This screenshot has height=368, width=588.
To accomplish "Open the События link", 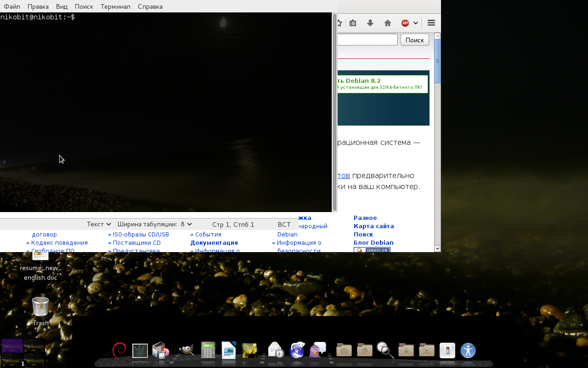I will pos(208,234).
